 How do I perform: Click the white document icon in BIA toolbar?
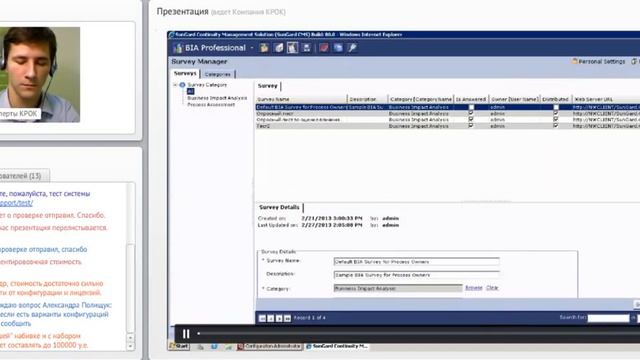(279, 48)
